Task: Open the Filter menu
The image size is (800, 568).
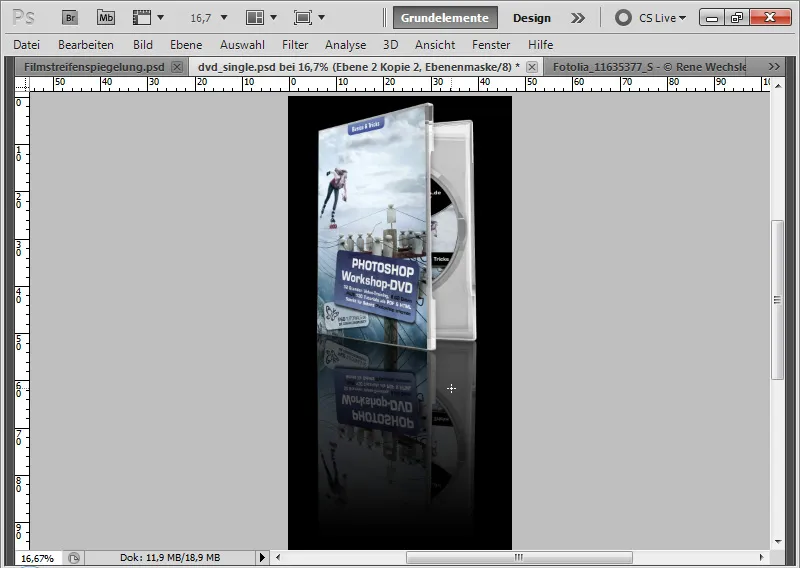Action: tap(295, 45)
